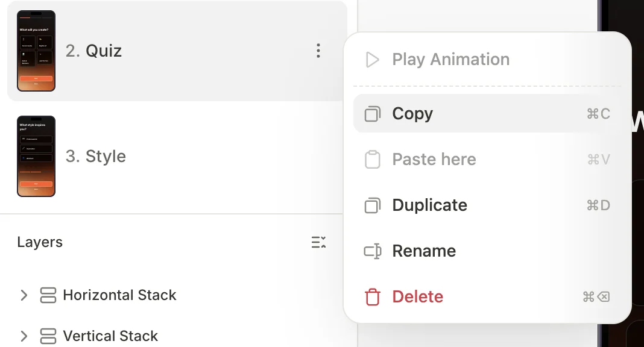
Task: Open the three-dot menu for Quiz
Action: pyautogui.click(x=318, y=51)
